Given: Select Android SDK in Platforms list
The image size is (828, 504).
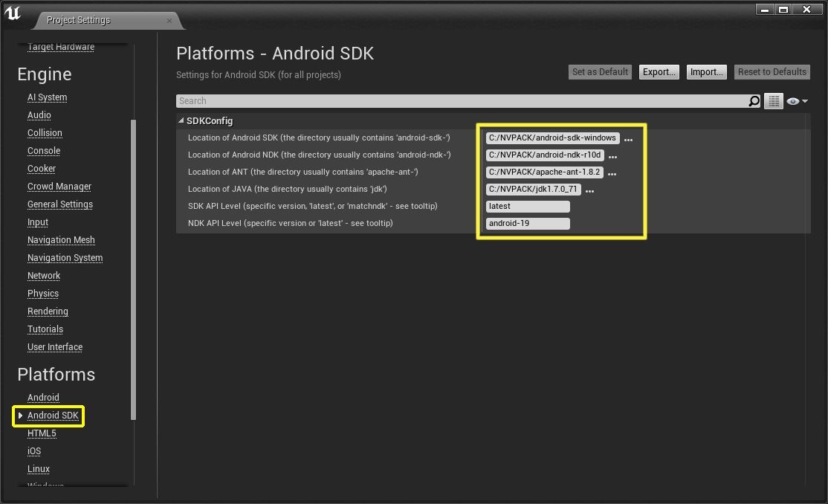Looking at the screenshot, I should click(x=53, y=416).
